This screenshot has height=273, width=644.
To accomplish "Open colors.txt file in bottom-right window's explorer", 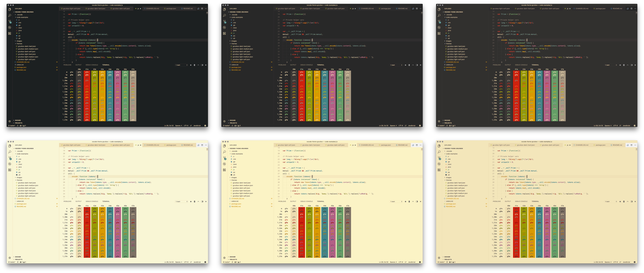I will point(449,201).
